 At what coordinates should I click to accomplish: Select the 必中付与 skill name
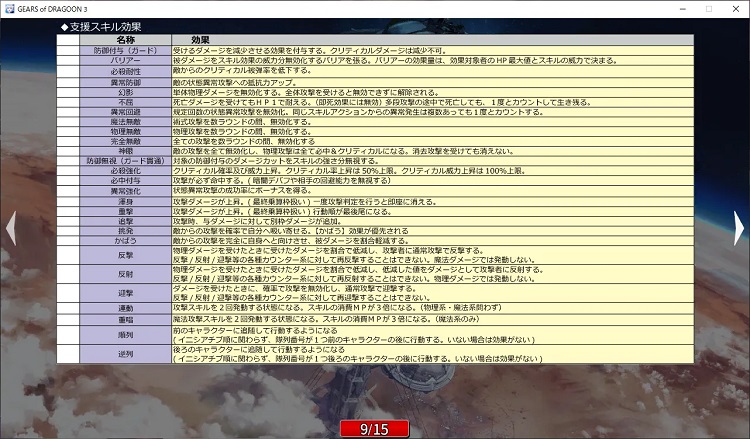pos(125,181)
